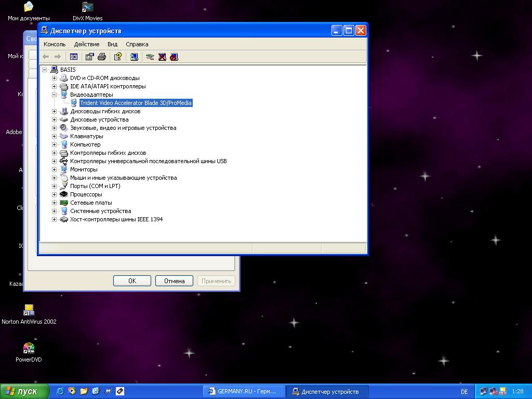Click the Диспетчер устройств taskbar button
532x399 pixels.
point(327,392)
